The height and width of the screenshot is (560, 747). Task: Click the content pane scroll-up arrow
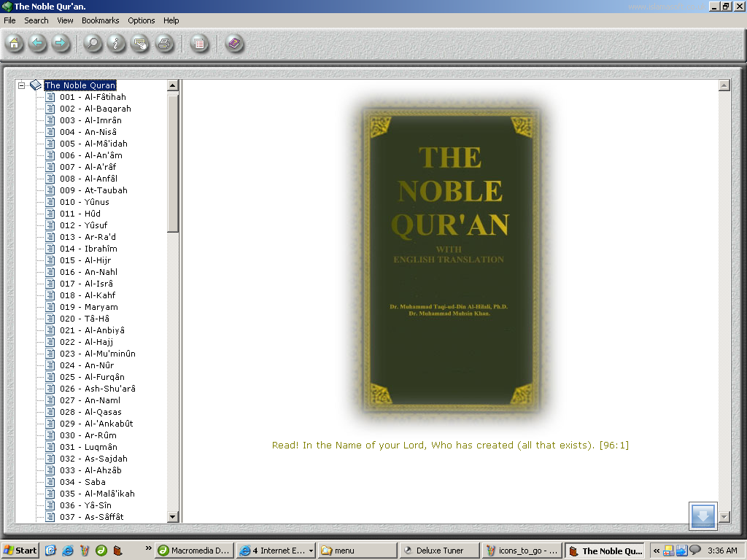pos(724,85)
